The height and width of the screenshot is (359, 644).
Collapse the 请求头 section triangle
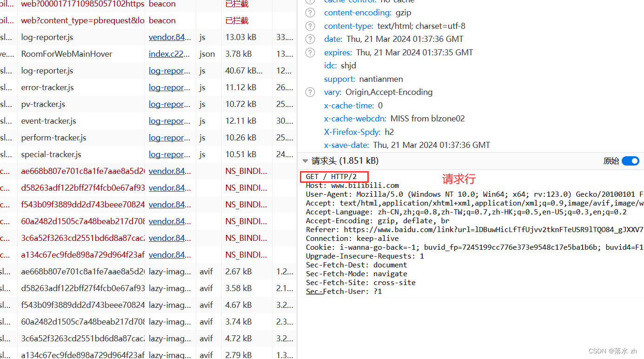(305, 161)
